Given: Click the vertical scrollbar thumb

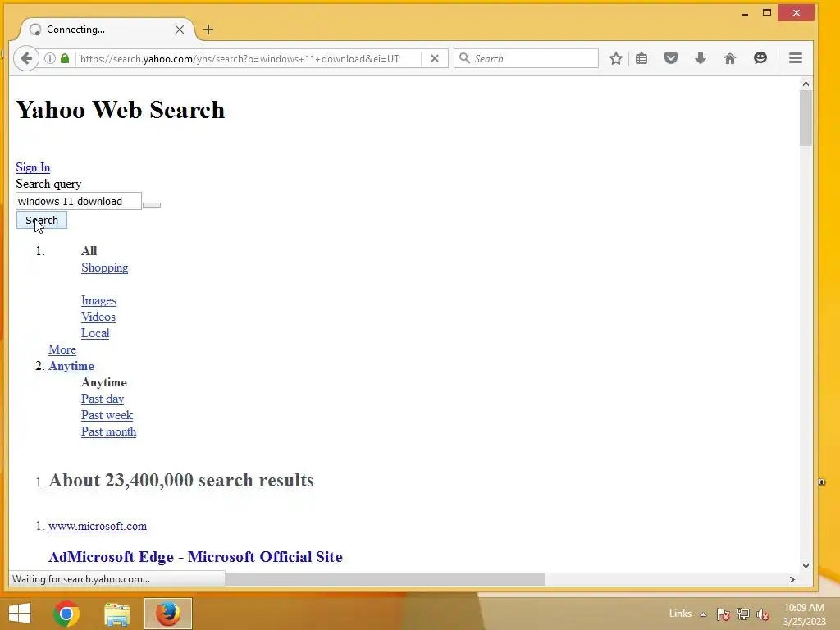Looking at the screenshot, I should pyautogui.click(x=806, y=118).
